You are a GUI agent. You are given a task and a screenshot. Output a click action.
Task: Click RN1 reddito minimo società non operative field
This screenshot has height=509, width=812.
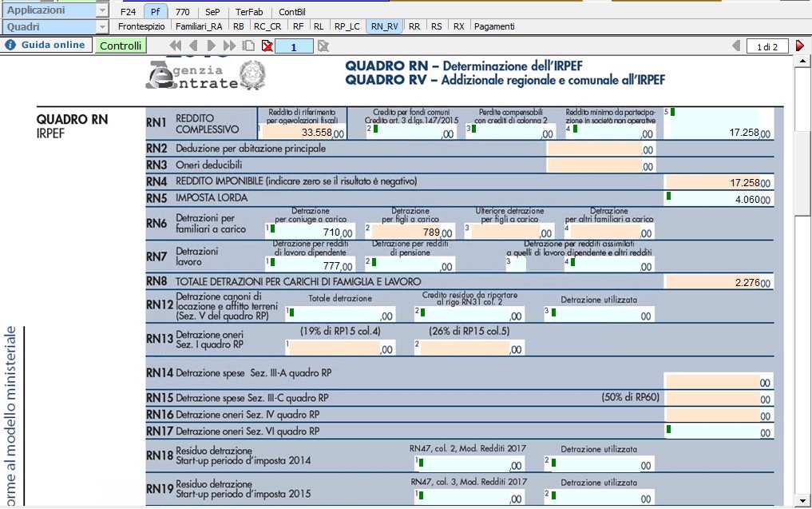612,132
